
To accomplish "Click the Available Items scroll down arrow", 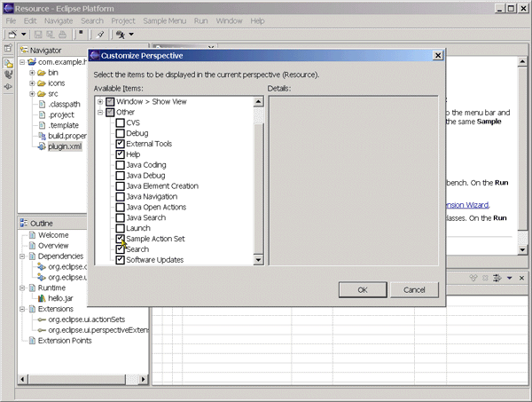I will click(x=258, y=260).
